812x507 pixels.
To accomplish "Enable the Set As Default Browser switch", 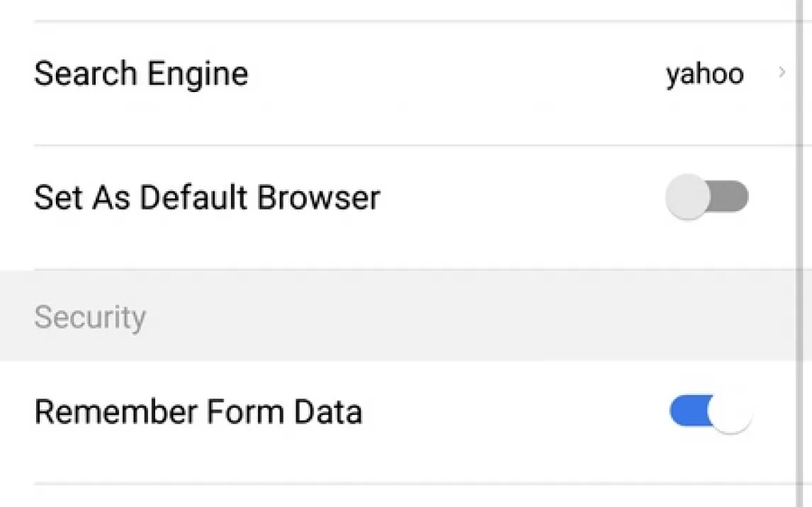I will [x=707, y=197].
